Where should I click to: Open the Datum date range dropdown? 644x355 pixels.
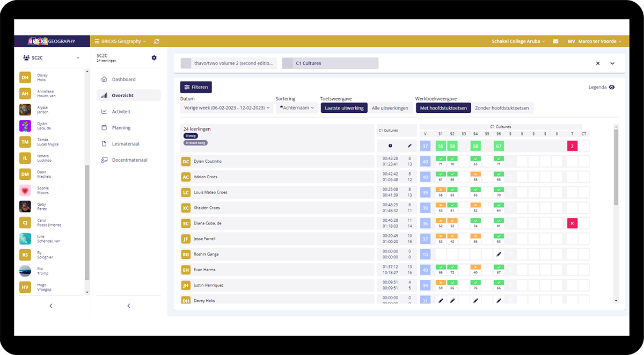tap(226, 108)
